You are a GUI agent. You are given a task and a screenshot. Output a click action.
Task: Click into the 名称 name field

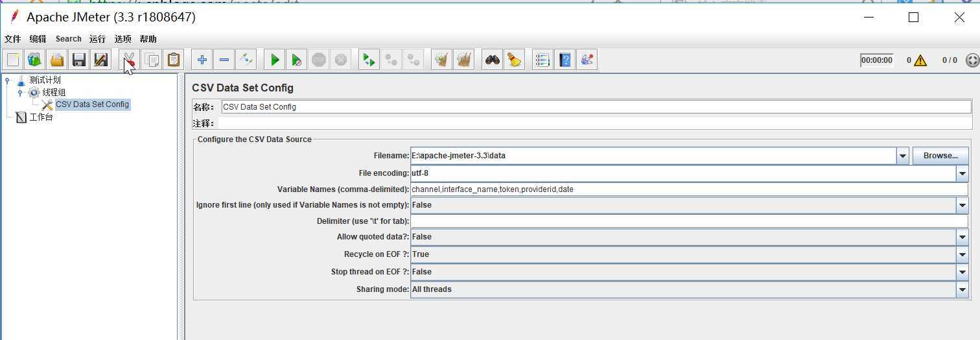(596, 106)
